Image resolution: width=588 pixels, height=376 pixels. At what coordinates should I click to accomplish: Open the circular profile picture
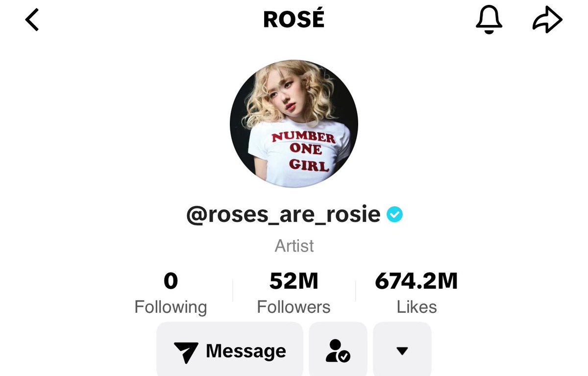tap(294, 124)
